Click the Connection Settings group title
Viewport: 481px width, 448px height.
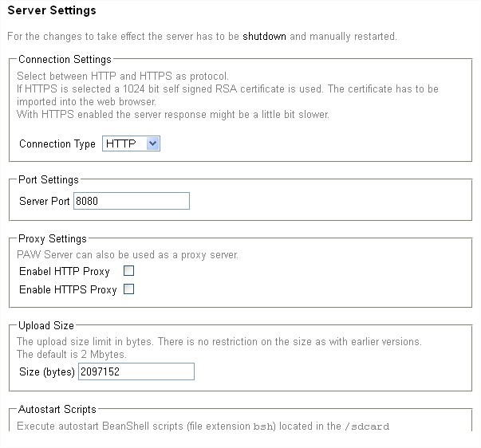tap(65, 59)
